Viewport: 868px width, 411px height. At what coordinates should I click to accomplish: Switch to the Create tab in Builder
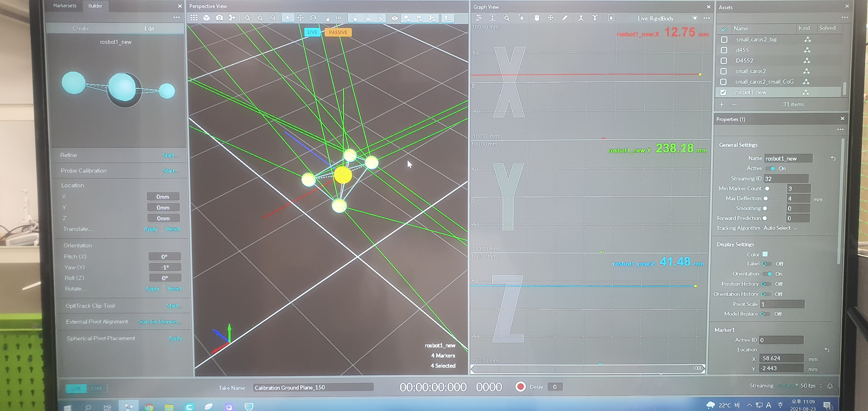(x=81, y=29)
